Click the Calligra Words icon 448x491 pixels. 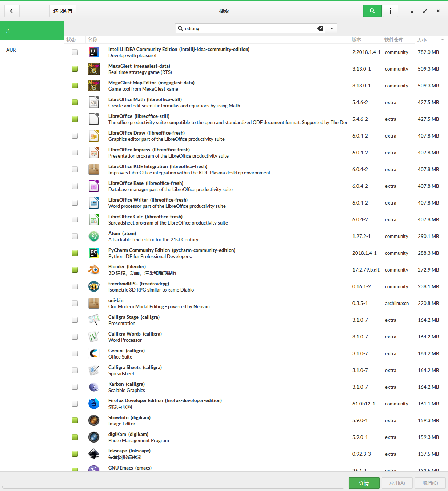tap(94, 337)
